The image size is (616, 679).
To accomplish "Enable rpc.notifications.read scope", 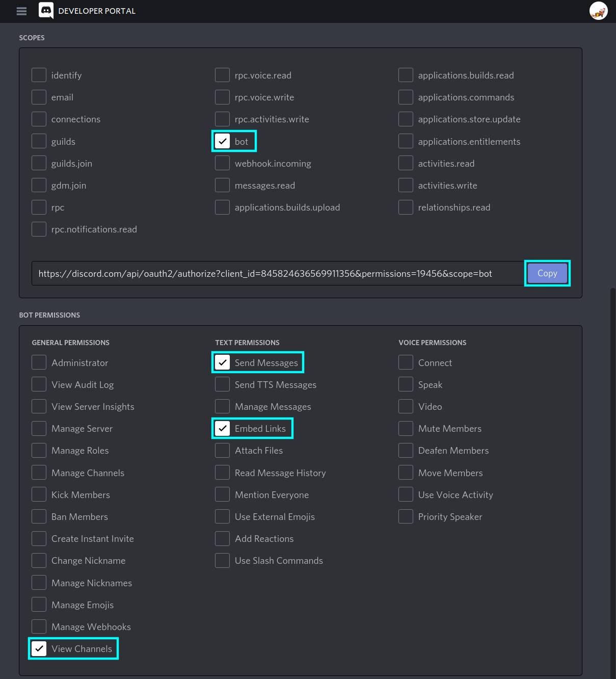I will click(39, 229).
